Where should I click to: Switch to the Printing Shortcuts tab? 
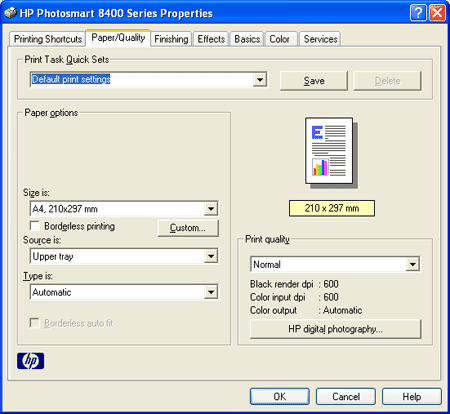[x=48, y=39]
